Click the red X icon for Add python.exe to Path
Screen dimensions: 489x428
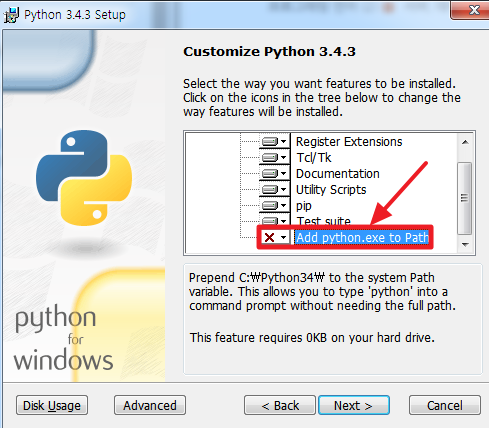(269, 237)
